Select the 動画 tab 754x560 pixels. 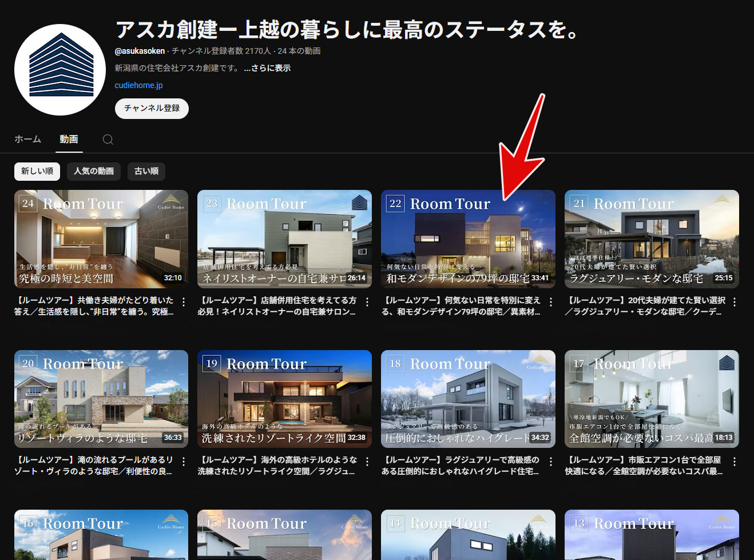pyautogui.click(x=69, y=139)
